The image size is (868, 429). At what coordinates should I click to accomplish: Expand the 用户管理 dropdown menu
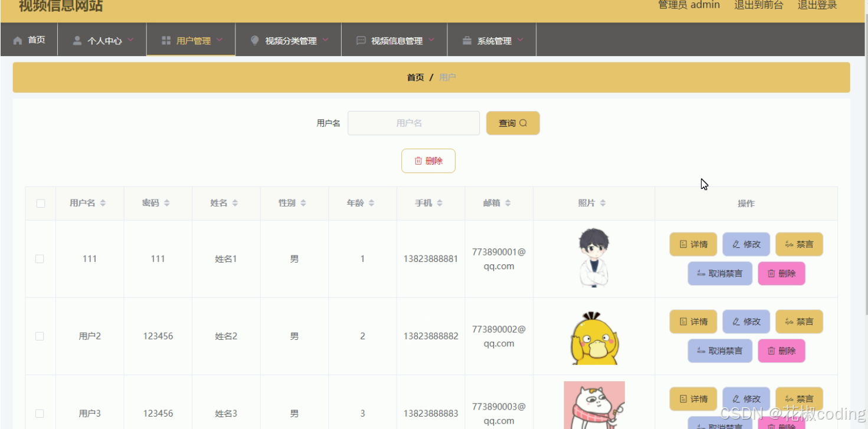219,40
